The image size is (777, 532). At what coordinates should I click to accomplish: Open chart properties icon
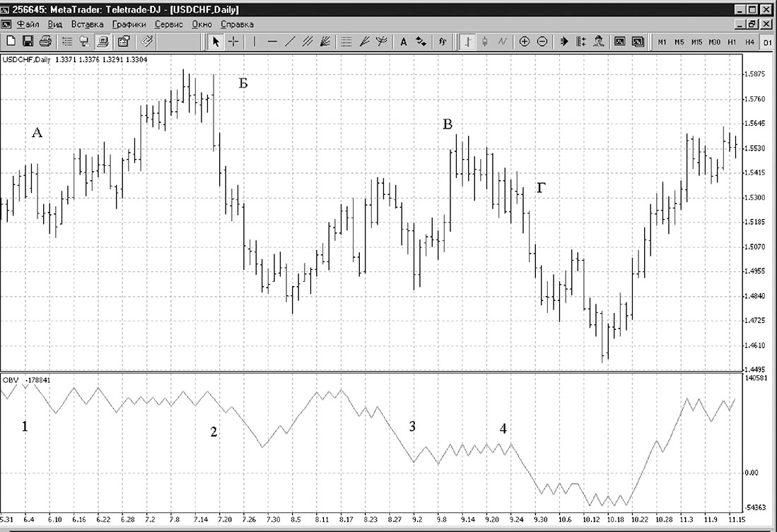point(124,42)
